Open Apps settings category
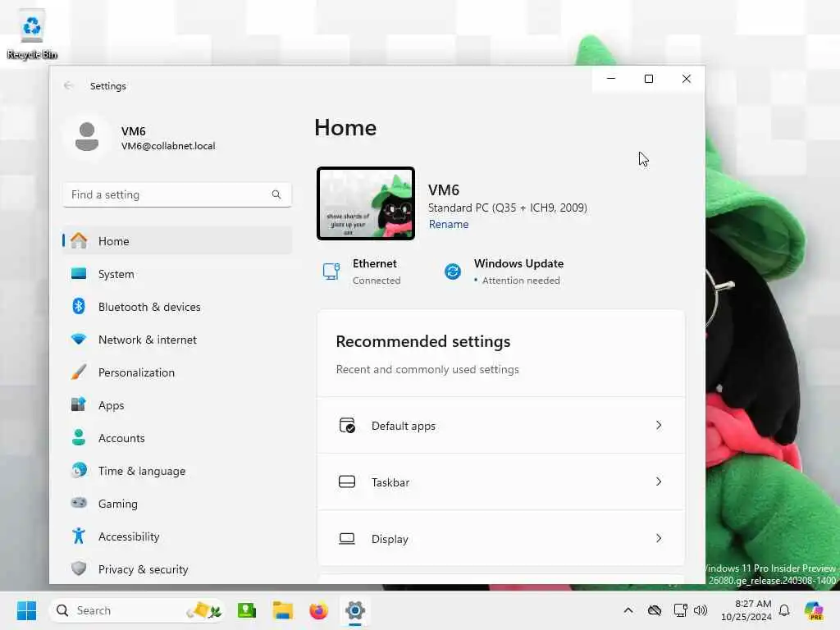840x630 pixels. tap(177, 405)
